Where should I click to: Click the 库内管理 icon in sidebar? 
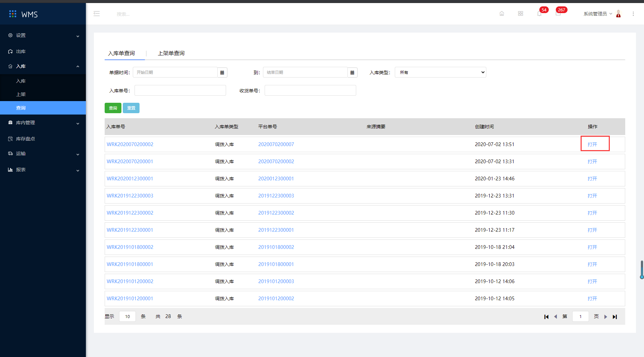(x=10, y=123)
